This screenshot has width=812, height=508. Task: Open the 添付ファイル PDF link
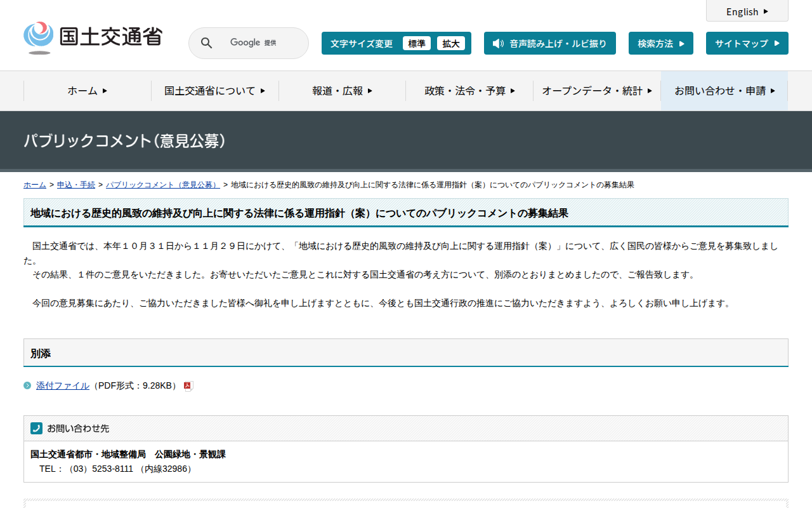coord(62,385)
